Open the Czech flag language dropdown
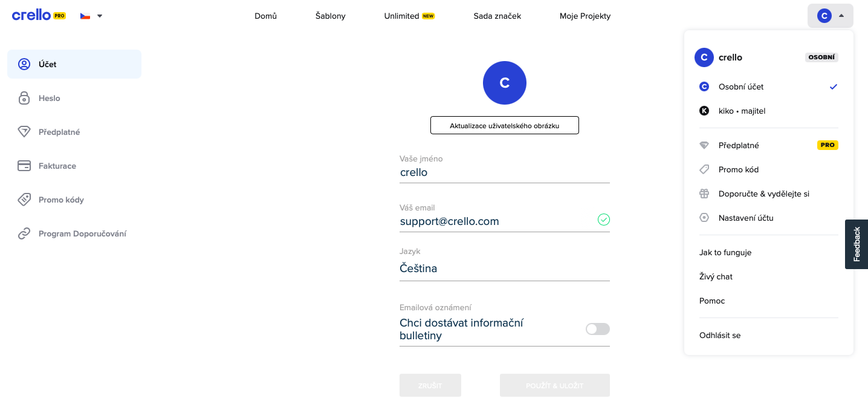Screen dimensions: 868x407 [91, 16]
